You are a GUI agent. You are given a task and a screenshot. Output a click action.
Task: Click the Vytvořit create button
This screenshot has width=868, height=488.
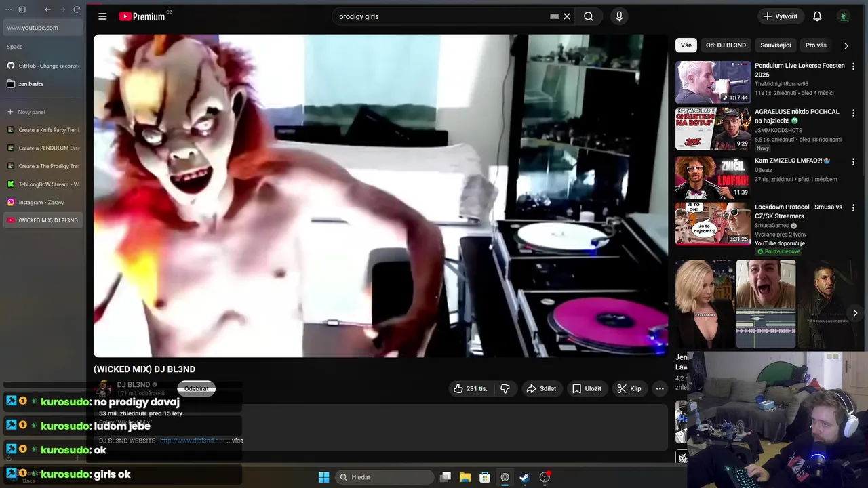[x=781, y=16]
